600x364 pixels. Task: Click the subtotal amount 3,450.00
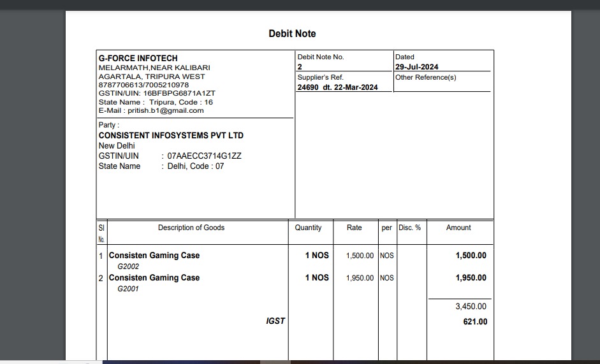(x=471, y=307)
